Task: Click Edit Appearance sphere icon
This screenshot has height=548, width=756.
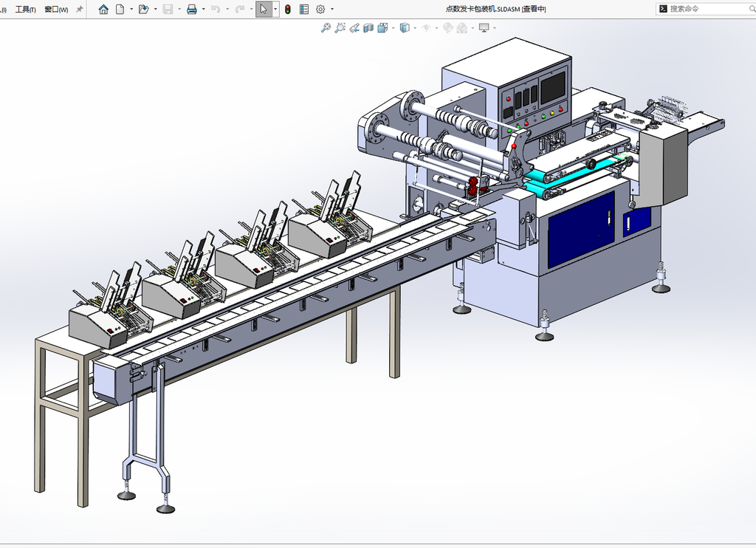Action: click(x=448, y=28)
